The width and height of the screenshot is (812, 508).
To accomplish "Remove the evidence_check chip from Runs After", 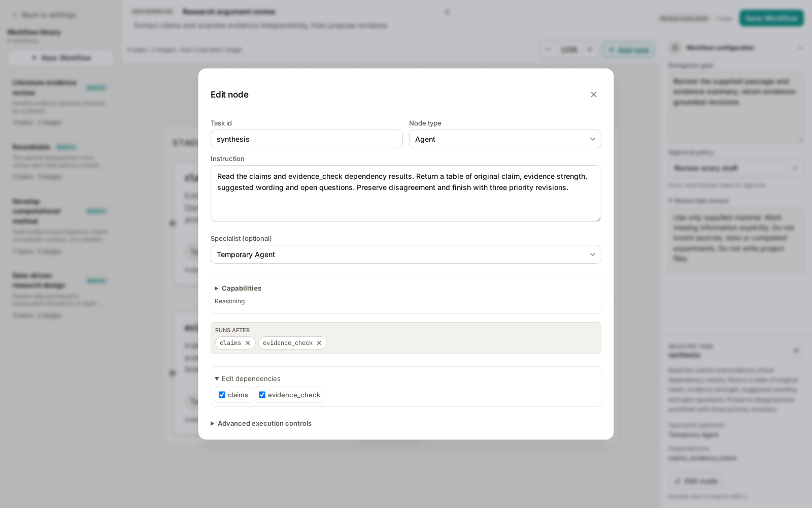I will coord(319,343).
